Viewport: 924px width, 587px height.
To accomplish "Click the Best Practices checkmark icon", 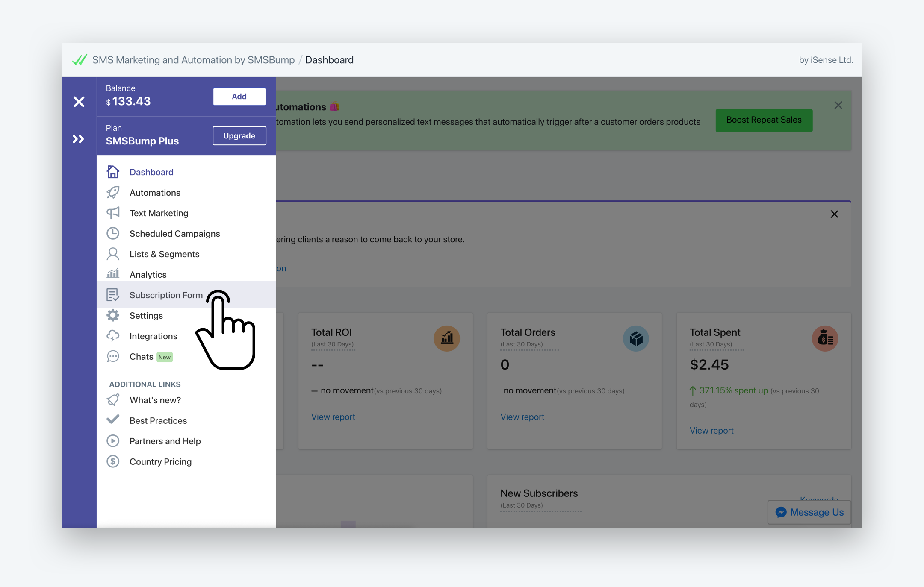I will click(113, 420).
